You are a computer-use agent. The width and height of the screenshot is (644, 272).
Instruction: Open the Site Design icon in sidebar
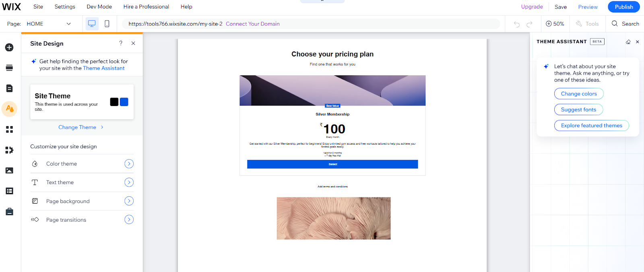[9, 109]
